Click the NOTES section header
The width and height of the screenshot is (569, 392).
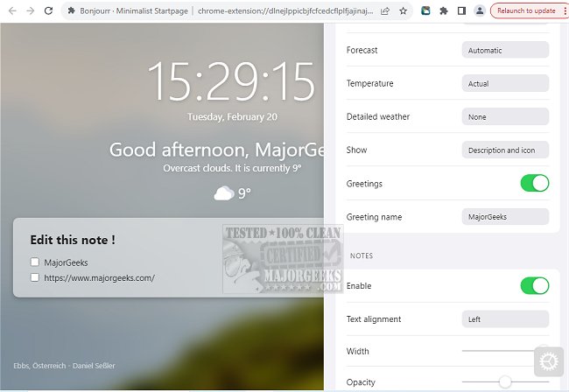click(362, 255)
